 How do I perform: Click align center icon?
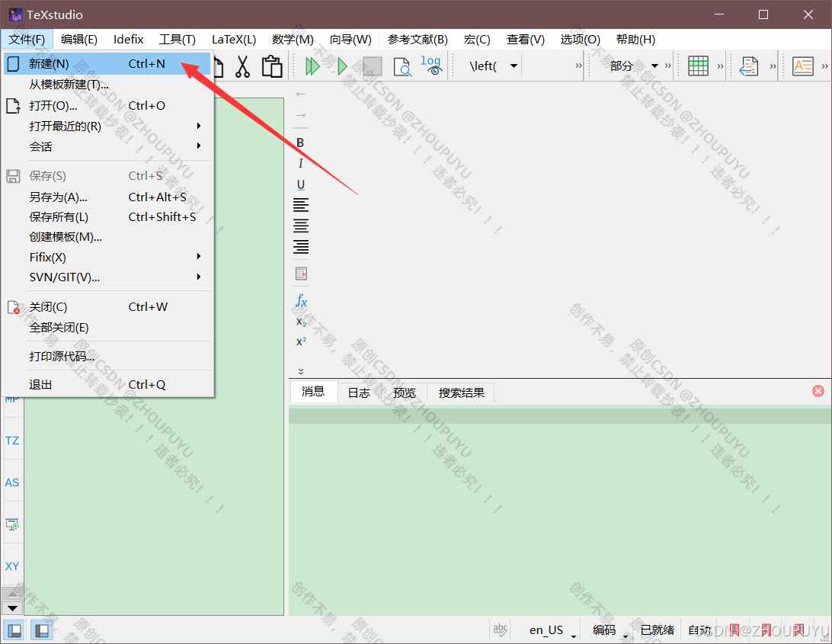301,226
